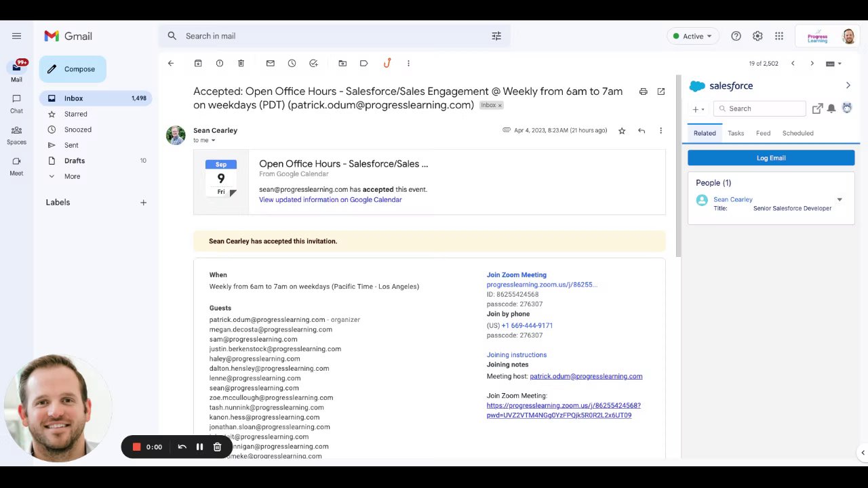Open input tools keyboard dropdown

pyautogui.click(x=833, y=64)
